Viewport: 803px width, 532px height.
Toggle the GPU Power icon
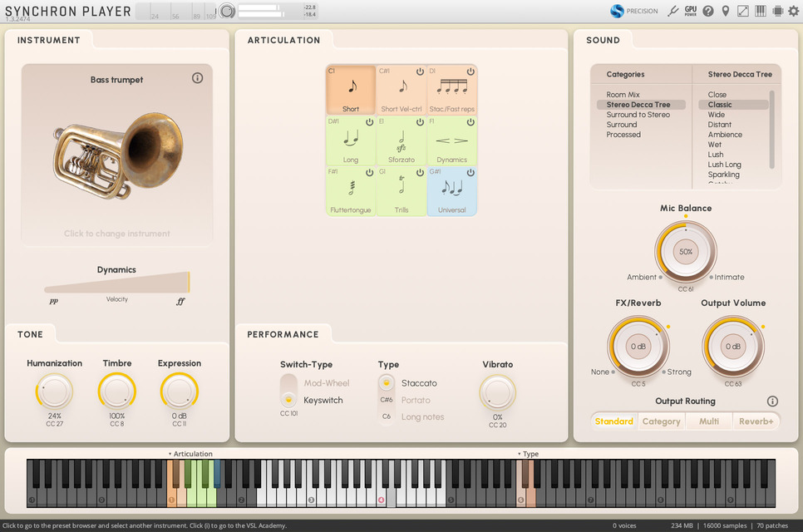[690, 11]
